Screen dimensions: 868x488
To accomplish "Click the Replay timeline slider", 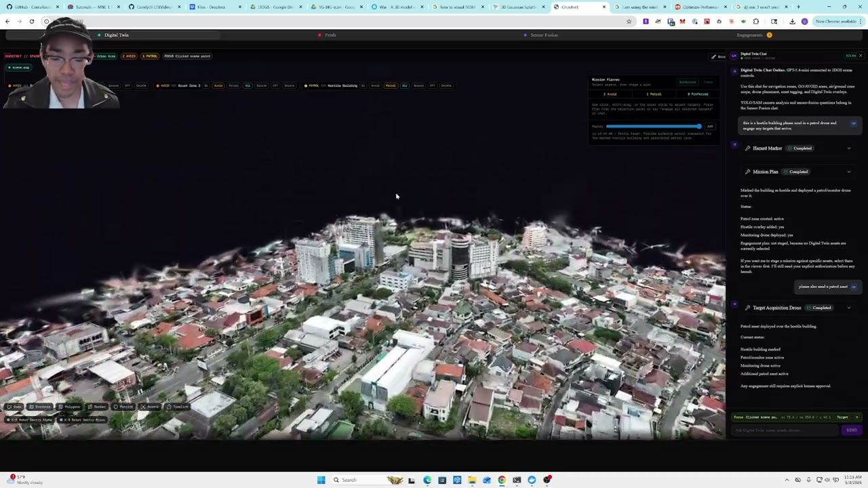I will [654, 126].
